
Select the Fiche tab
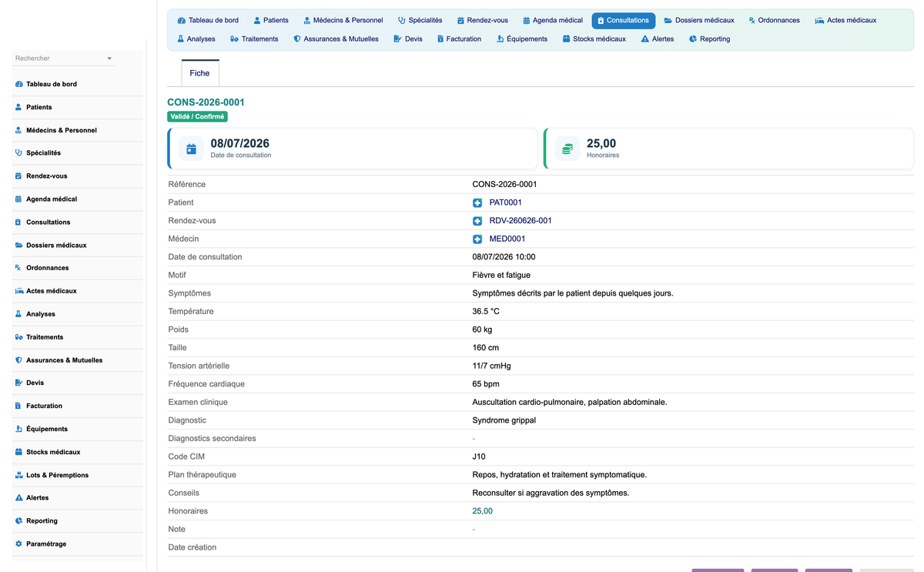pyautogui.click(x=199, y=73)
